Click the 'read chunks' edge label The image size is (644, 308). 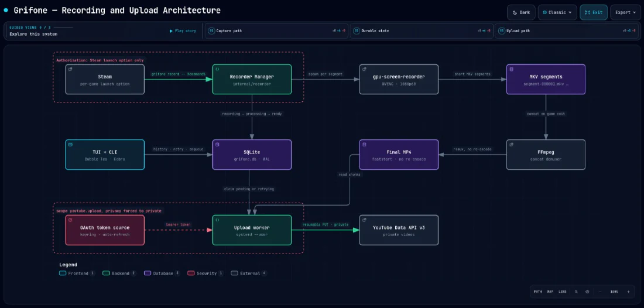point(349,174)
